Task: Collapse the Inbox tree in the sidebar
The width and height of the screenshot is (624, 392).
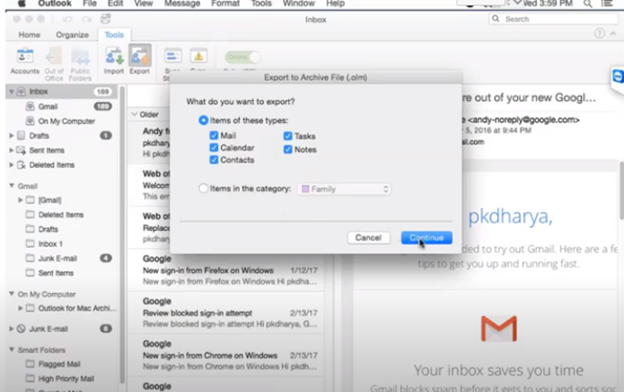Action: pos(12,92)
